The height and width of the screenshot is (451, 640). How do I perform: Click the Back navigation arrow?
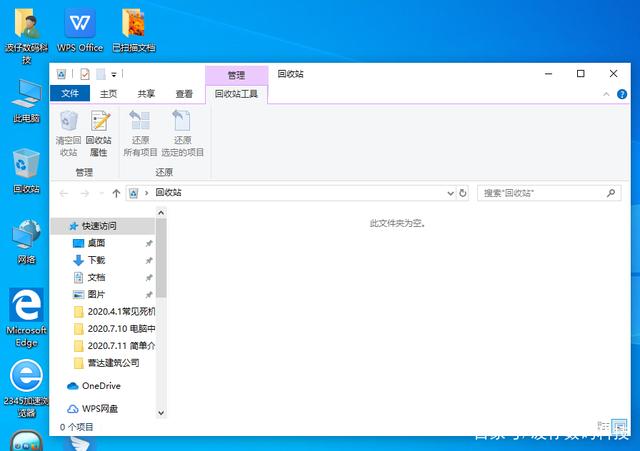[x=64, y=193]
